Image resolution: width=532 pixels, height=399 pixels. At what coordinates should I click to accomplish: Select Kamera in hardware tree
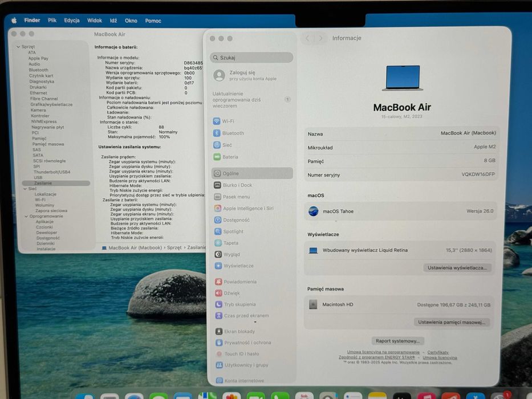point(38,110)
